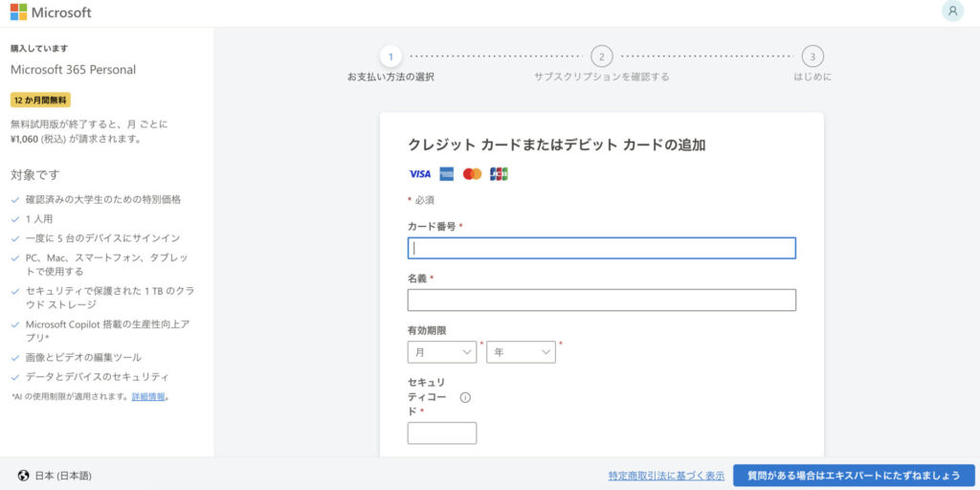Select step 3 はじめに
Viewport: 980px width, 490px height.
(813, 56)
